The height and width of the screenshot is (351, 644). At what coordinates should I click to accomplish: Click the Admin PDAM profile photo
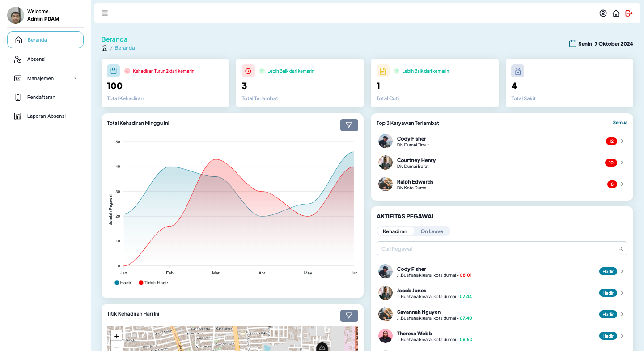[16, 15]
